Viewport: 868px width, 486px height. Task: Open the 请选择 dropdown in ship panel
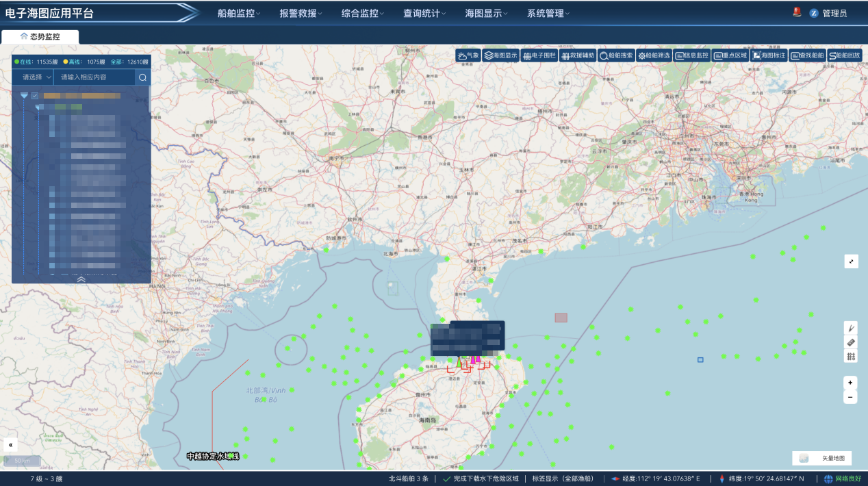pyautogui.click(x=32, y=77)
